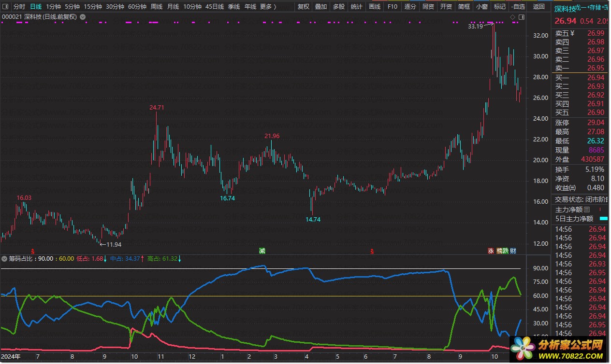Click the blue 财 marker icon
611x364 pixels.
(513, 251)
